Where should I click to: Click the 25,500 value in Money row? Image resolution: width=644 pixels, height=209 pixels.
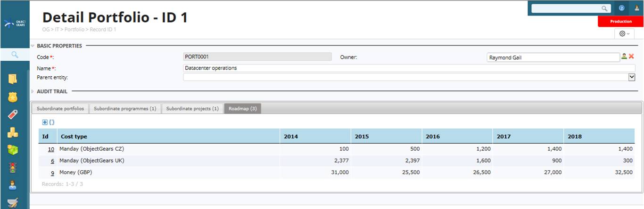[x=411, y=173]
